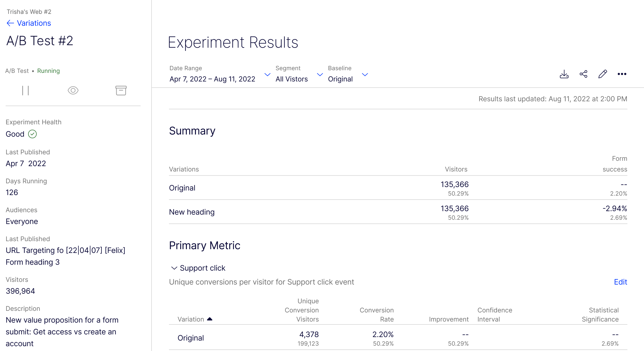644x351 pixels.
Task: Sort by the Variation column arrow
Action: click(210, 319)
